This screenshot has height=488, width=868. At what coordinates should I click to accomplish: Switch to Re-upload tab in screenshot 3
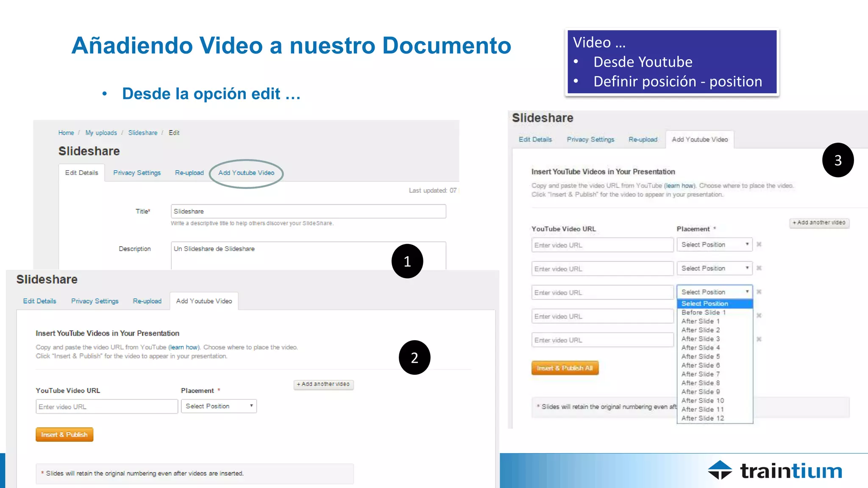[643, 139]
